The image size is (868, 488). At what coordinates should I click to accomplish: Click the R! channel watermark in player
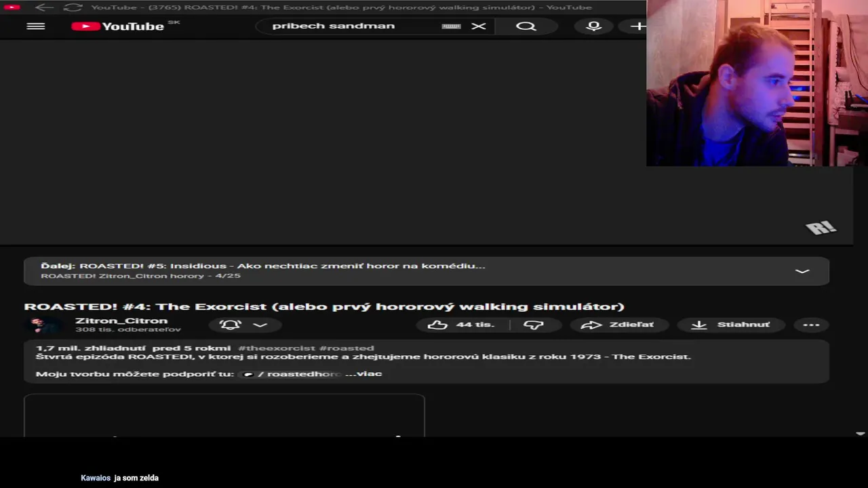pyautogui.click(x=821, y=228)
